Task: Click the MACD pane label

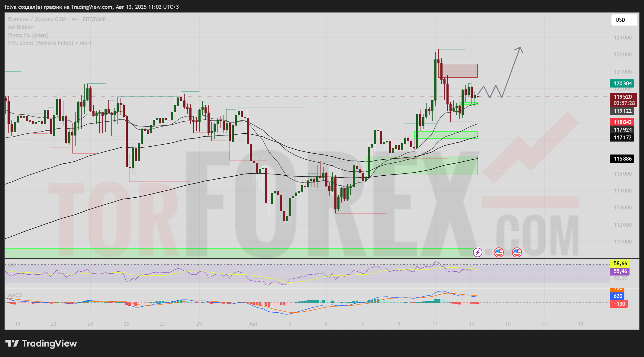Action: coord(15,295)
